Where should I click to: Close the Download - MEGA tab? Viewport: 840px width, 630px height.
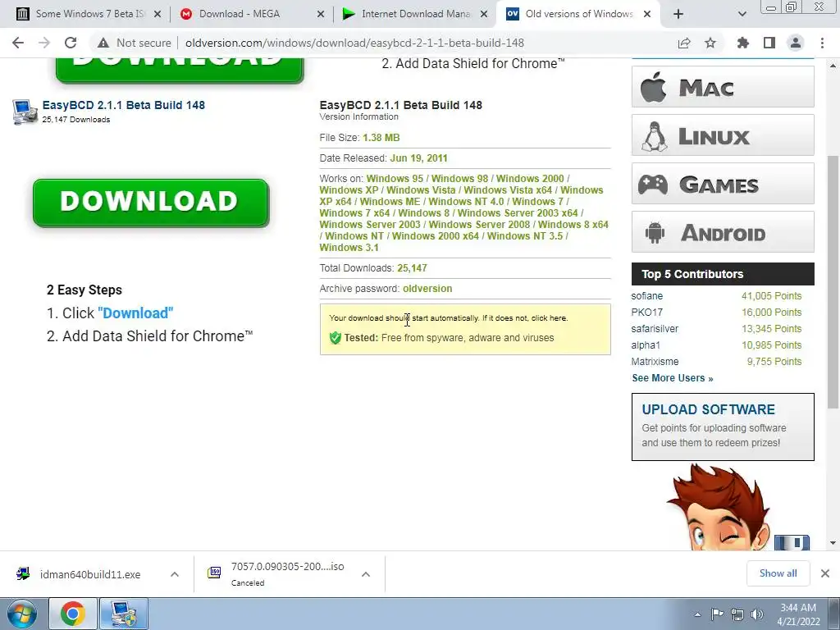click(x=321, y=15)
